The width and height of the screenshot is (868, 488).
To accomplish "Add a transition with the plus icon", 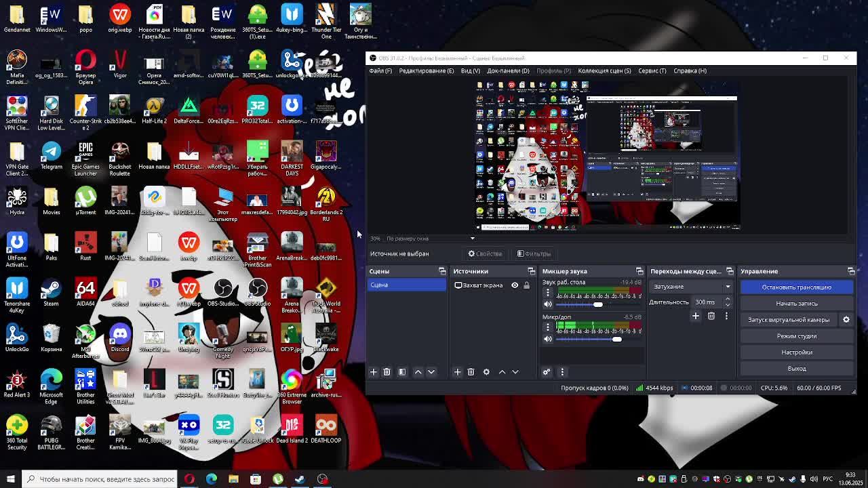I will (x=695, y=316).
